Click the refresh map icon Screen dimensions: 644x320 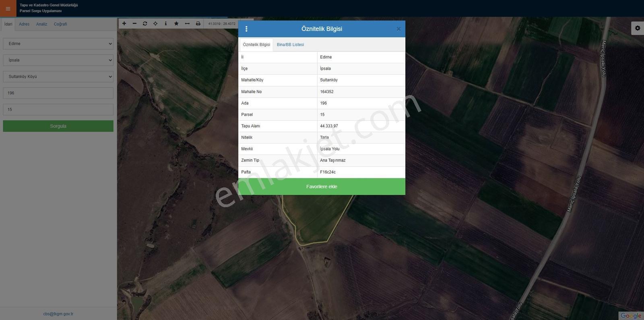point(145,24)
